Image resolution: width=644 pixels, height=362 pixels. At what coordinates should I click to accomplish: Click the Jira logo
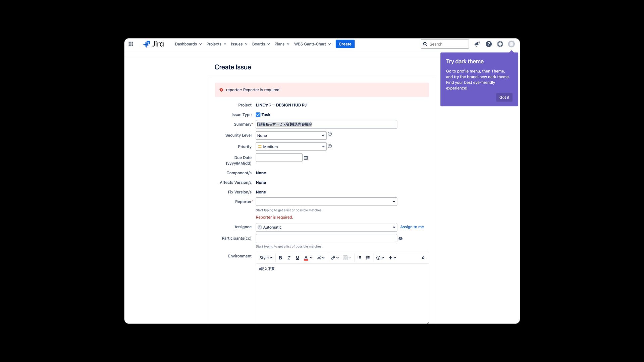point(153,44)
